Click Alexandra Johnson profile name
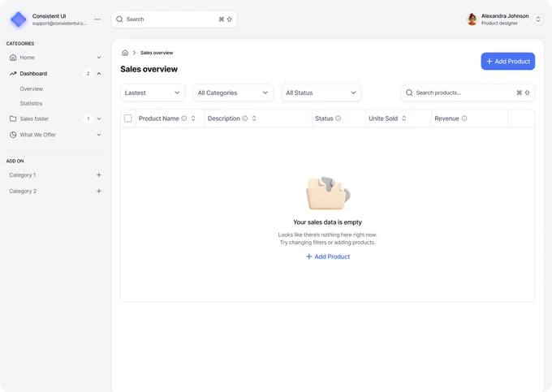This screenshot has width=552, height=392. (505, 16)
